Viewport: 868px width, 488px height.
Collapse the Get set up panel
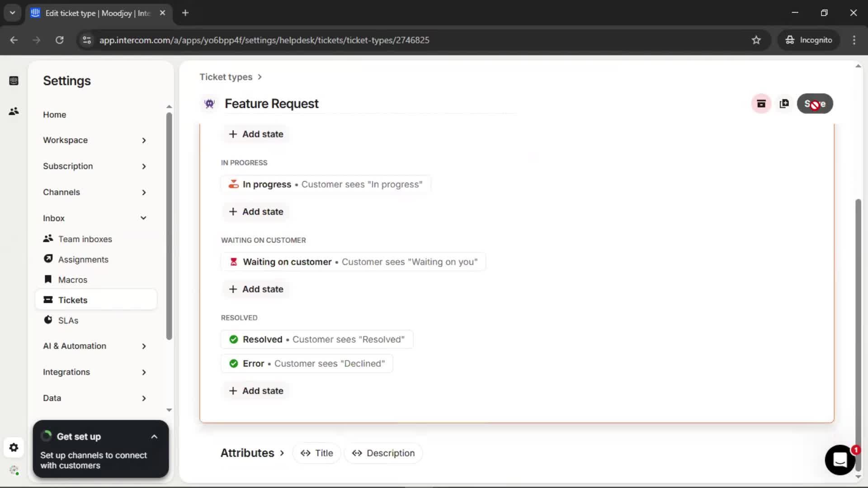pos(154,436)
